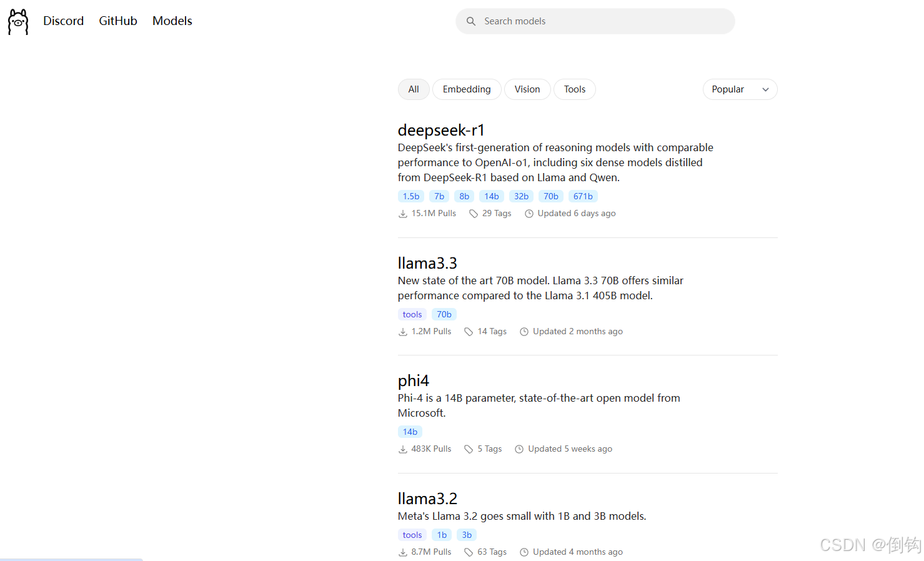Click the Updated 2 months ago text

tap(578, 332)
